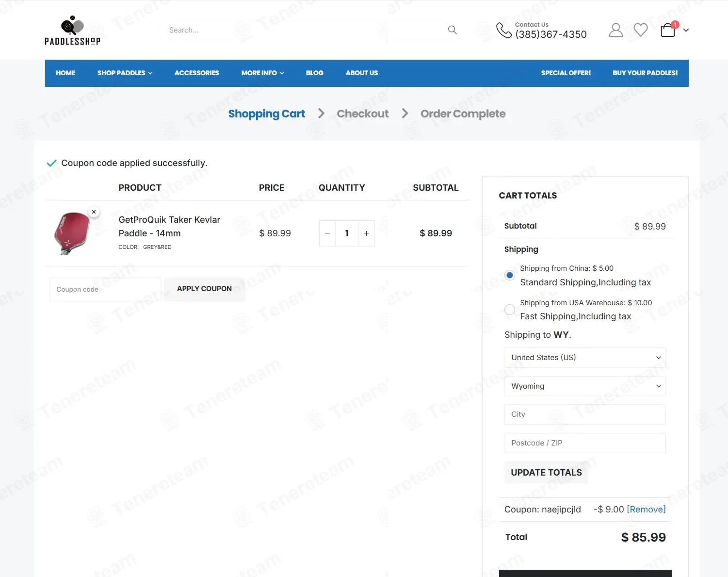Open the PaddlesShop logo homepage

[72, 30]
